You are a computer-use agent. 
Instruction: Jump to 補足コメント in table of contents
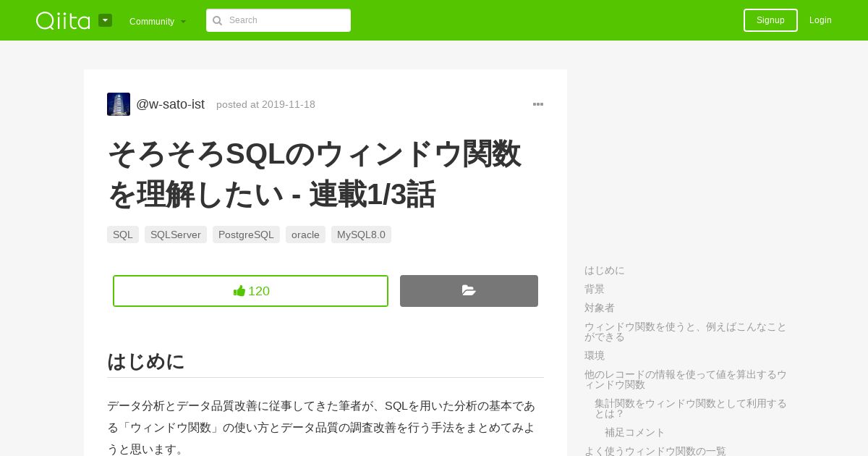click(x=634, y=432)
